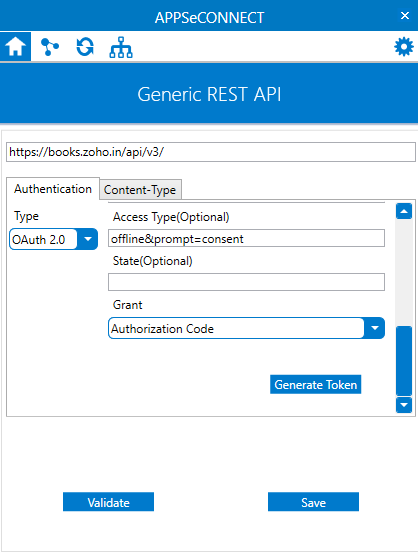Viewport: 418px width, 555px height.
Task: Click the Grant label
Action: [x=127, y=305]
